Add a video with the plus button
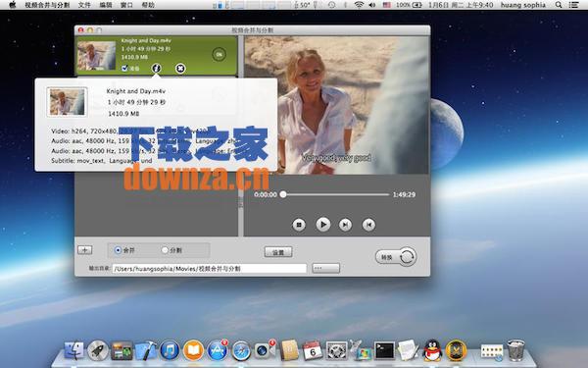The height and width of the screenshot is (368, 588). [84, 249]
